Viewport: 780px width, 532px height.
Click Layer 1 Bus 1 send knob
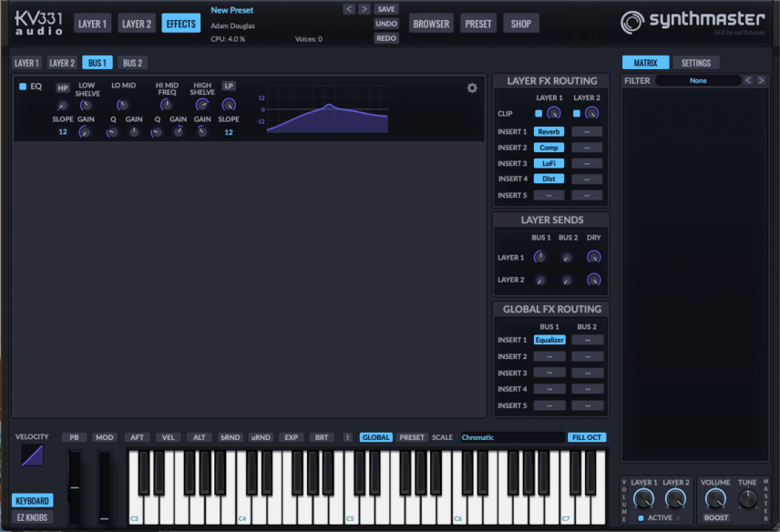click(x=539, y=257)
